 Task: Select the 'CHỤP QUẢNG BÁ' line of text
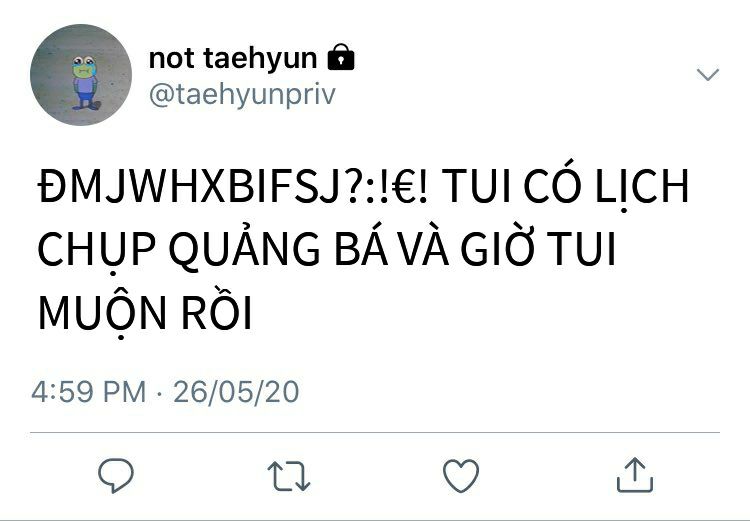click(x=212, y=250)
